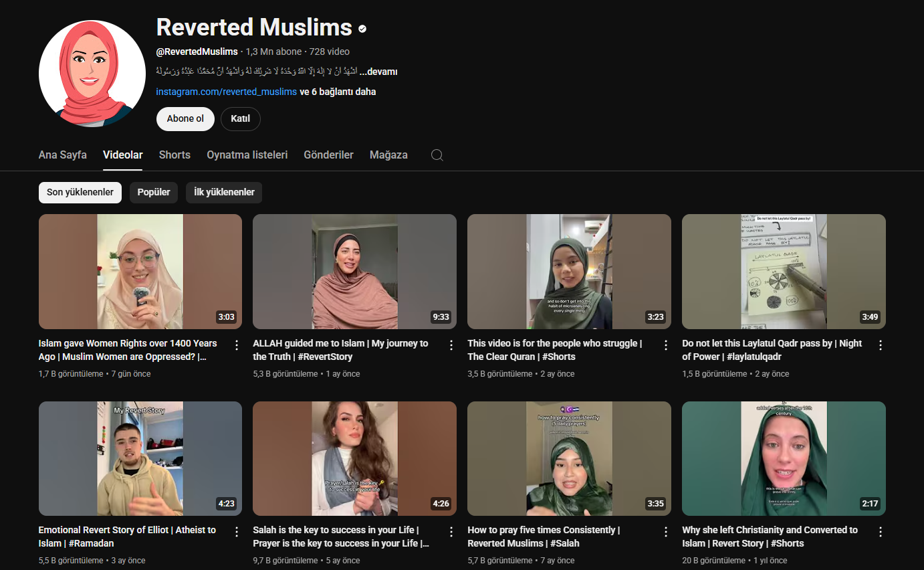Open menu for Why she left Christianity video
This screenshot has height=570, width=924.
[880, 532]
